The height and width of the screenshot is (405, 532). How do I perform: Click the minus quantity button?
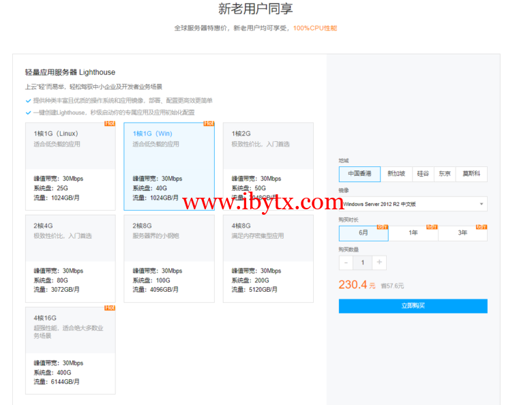tap(346, 262)
